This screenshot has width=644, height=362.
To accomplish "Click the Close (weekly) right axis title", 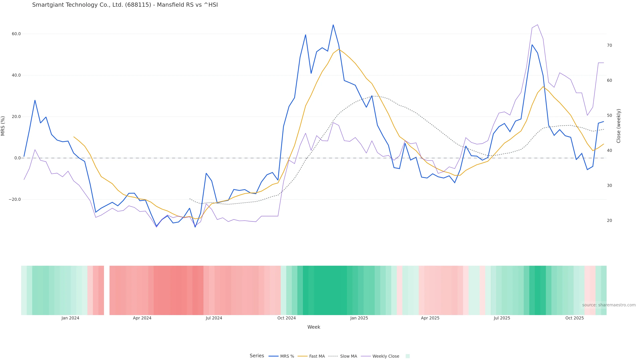I will click(x=619, y=126).
